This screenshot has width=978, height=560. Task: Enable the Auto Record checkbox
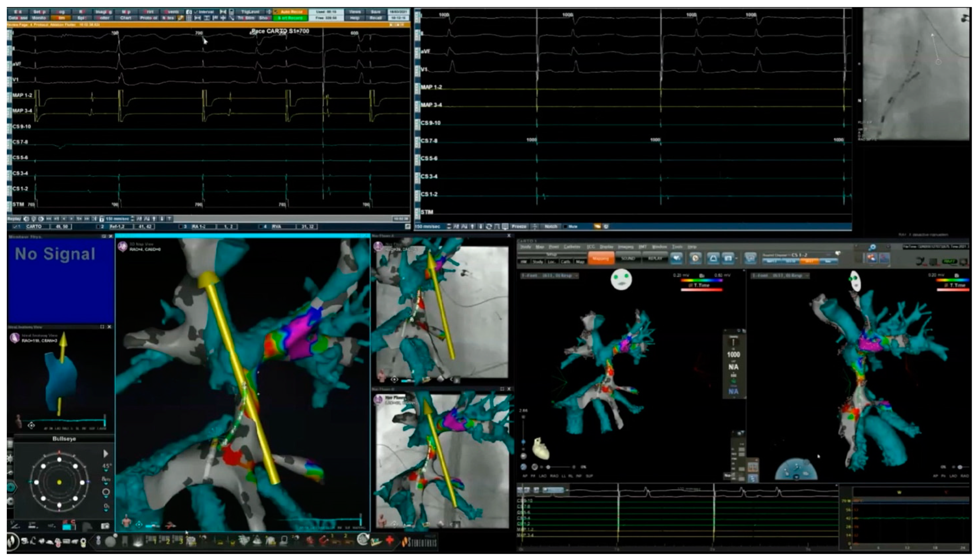(276, 12)
